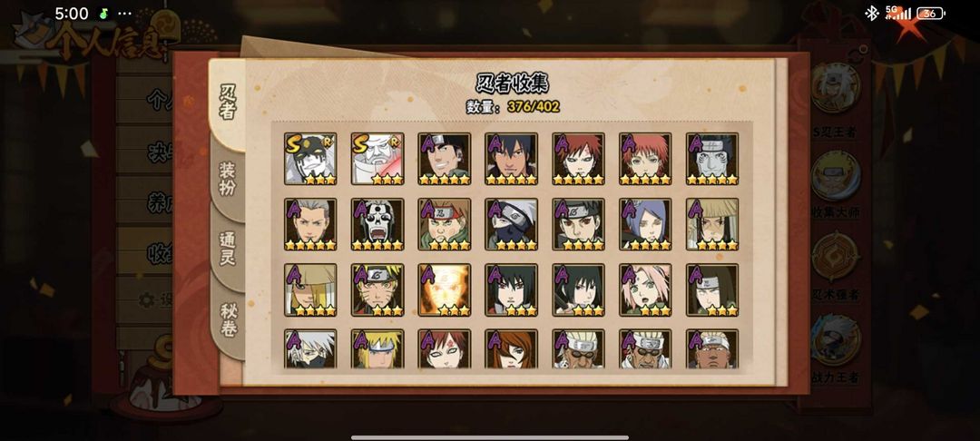Select the glowing orange chakra-mode Naruto portrait
The width and height of the screenshot is (980, 441).
pyautogui.click(x=445, y=289)
